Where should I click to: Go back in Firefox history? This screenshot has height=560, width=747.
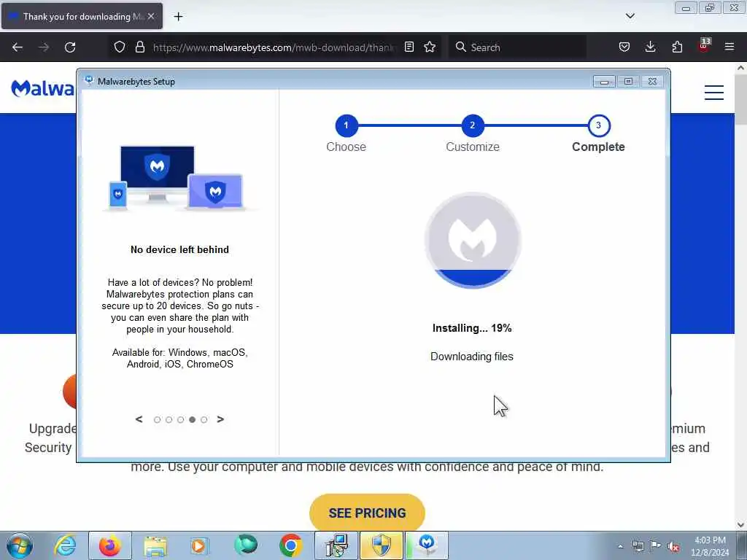[x=18, y=47]
